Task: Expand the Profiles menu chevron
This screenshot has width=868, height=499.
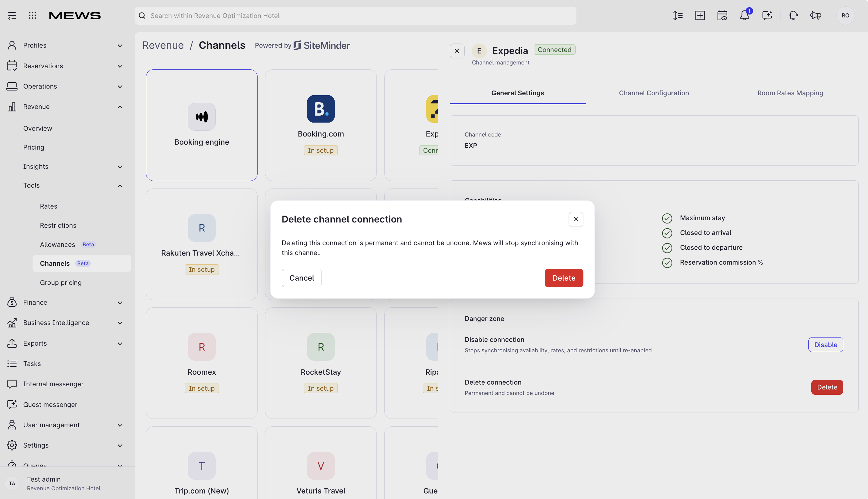Action: (120, 46)
